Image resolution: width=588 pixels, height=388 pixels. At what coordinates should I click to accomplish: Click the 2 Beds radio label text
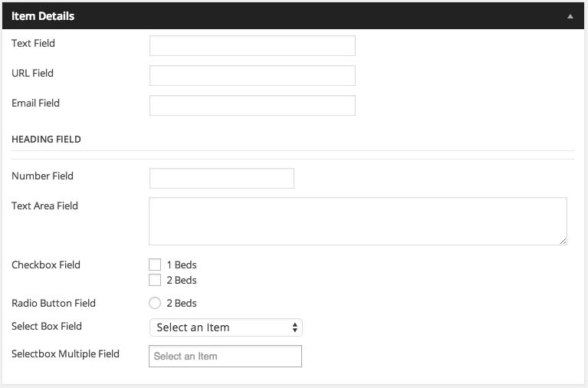(x=182, y=303)
